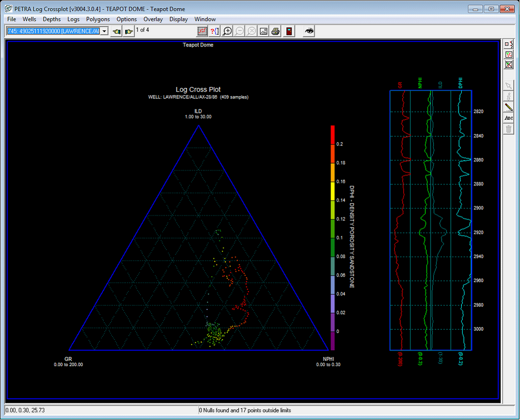Click the red exit door icon

[289, 32]
